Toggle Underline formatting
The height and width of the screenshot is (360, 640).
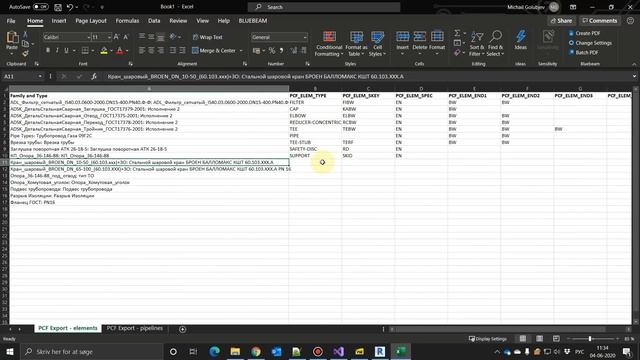click(66, 51)
